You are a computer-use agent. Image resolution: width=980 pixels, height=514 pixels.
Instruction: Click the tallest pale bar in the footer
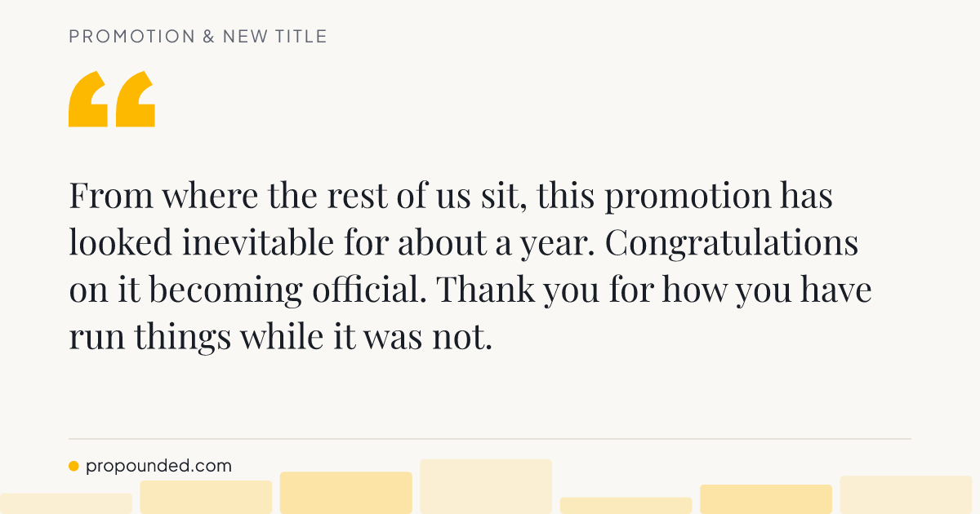tap(486, 486)
